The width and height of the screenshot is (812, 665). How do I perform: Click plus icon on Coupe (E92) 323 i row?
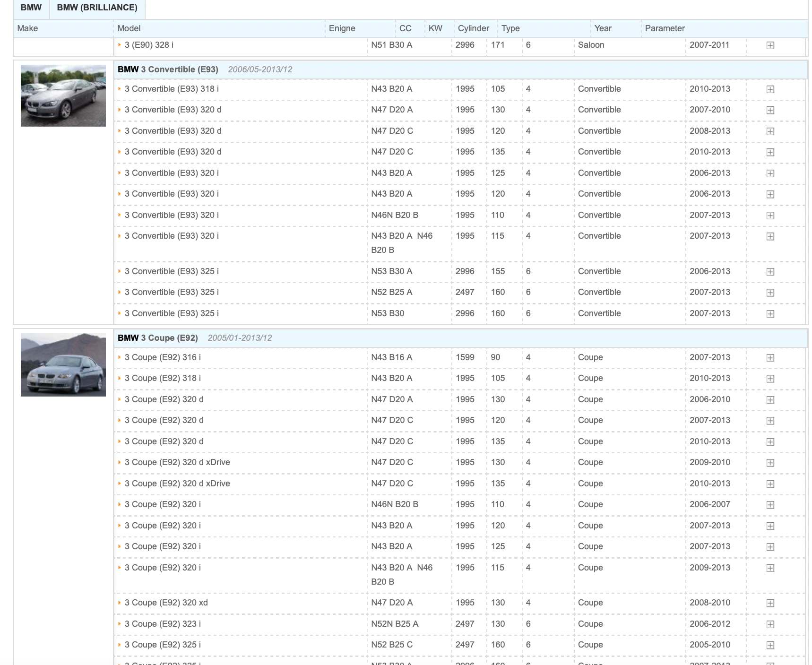[x=770, y=624]
